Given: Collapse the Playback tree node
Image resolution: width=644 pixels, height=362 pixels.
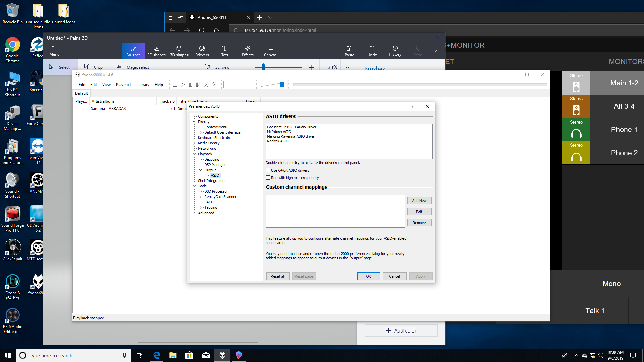Looking at the screenshot, I should pos(194,154).
